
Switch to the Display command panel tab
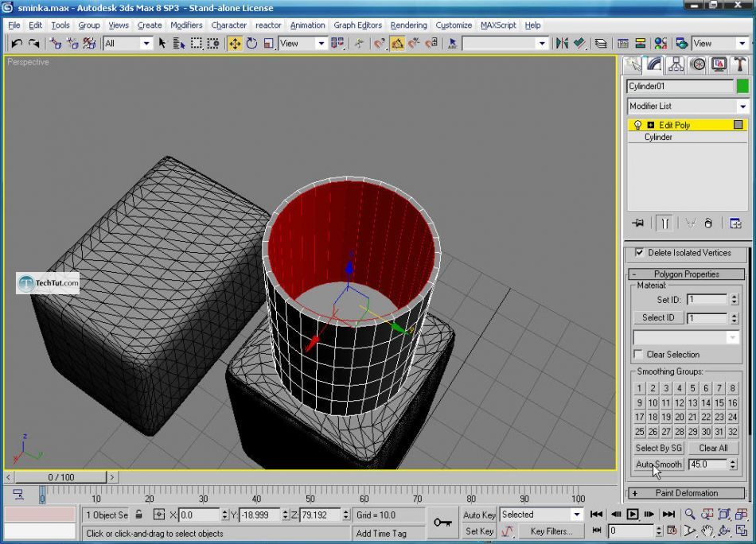pos(719,64)
